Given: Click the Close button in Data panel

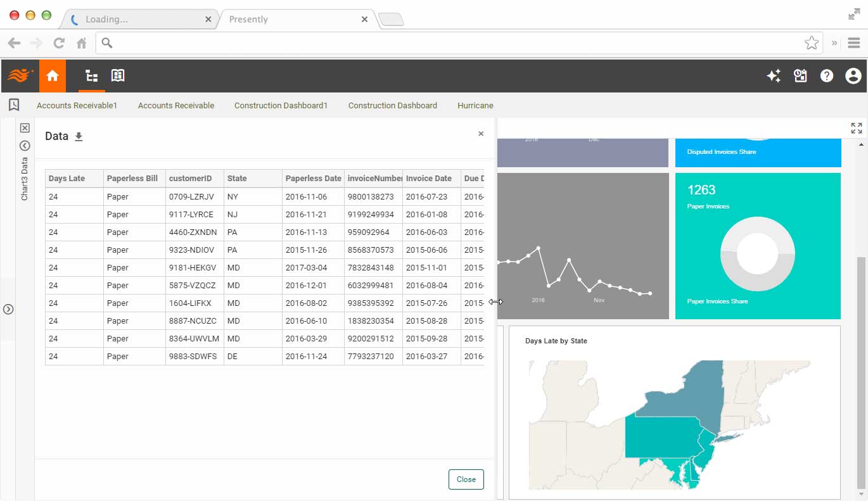Looking at the screenshot, I should click(466, 479).
